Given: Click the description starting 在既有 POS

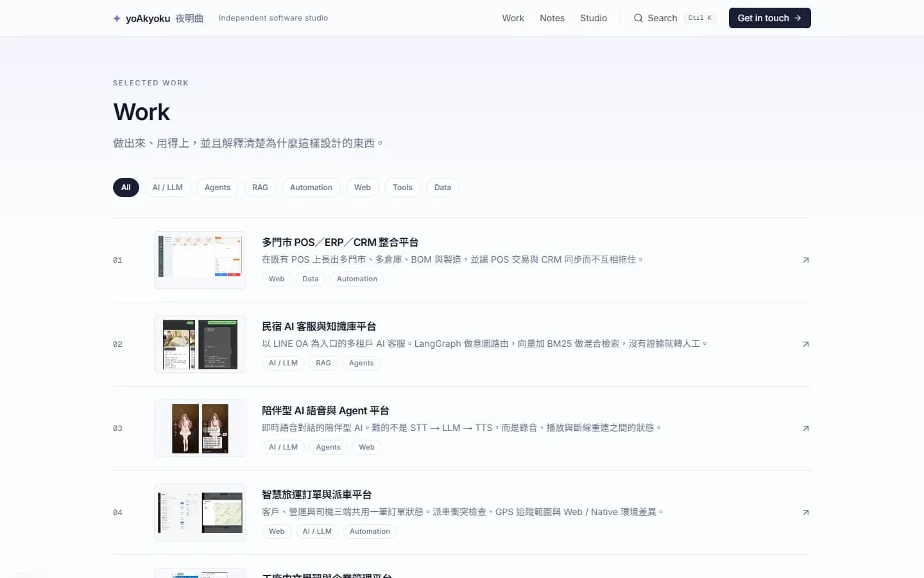Looking at the screenshot, I should click(452, 259).
